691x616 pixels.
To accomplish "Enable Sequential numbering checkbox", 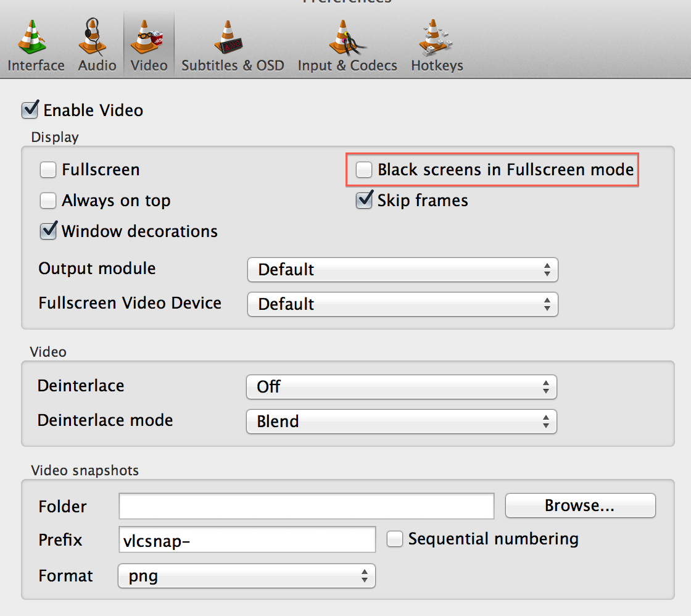I will [x=395, y=539].
